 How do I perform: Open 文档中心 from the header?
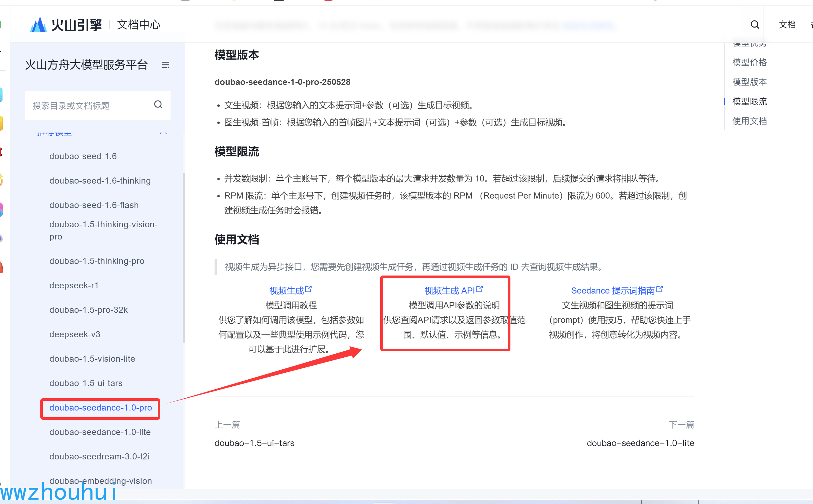(139, 25)
